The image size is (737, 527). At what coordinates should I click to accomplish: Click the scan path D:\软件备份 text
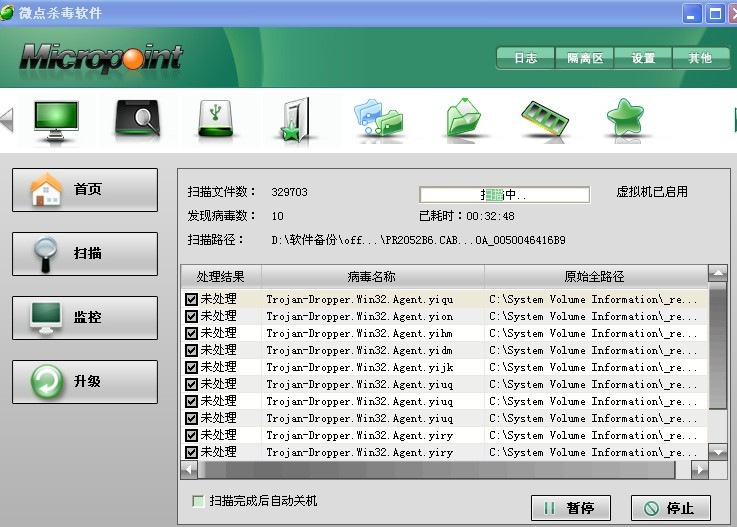pos(418,240)
